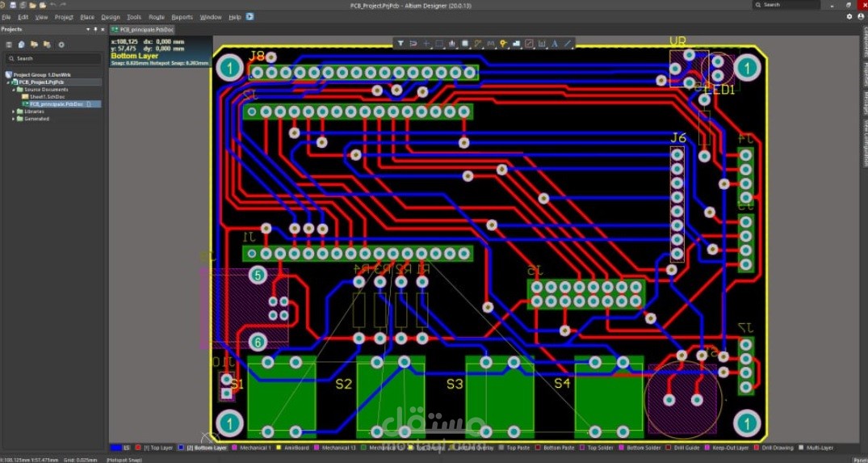Screen dimensions: 868x463
Task: Switch to the Top Layer tab
Action: [x=157, y=448]
